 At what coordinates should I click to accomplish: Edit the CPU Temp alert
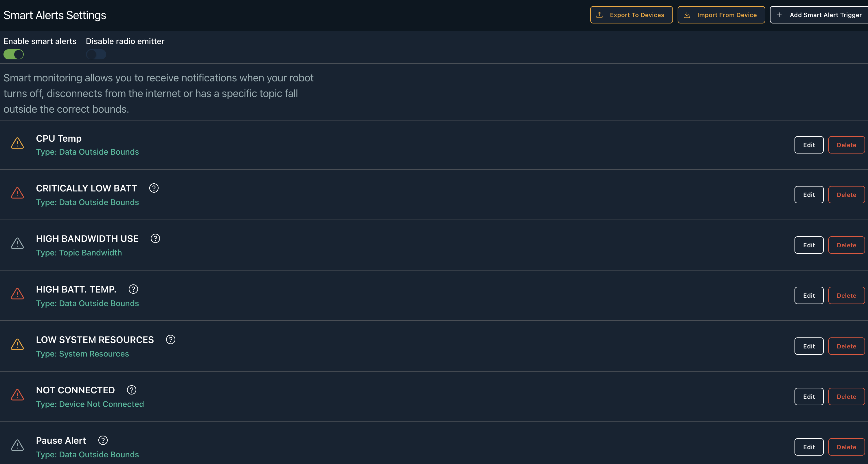[809, 145]
